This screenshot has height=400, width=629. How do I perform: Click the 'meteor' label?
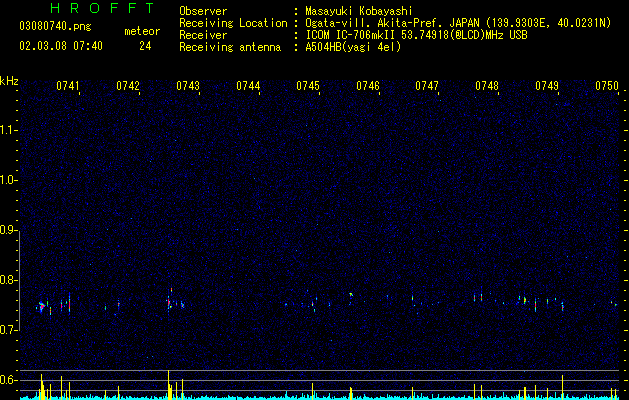coord(142,31)
